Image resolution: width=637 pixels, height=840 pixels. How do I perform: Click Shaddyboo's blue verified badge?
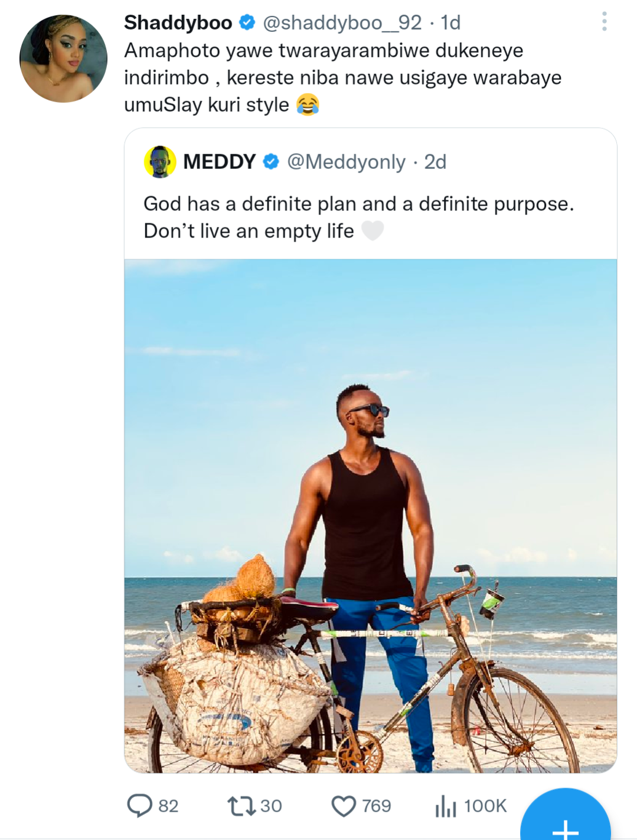(247, 22)
